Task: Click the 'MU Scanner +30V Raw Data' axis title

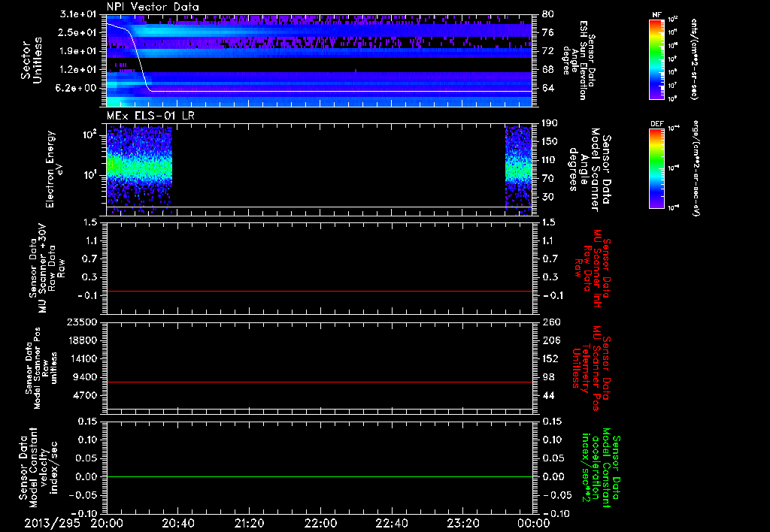Action: coord(46,268)
